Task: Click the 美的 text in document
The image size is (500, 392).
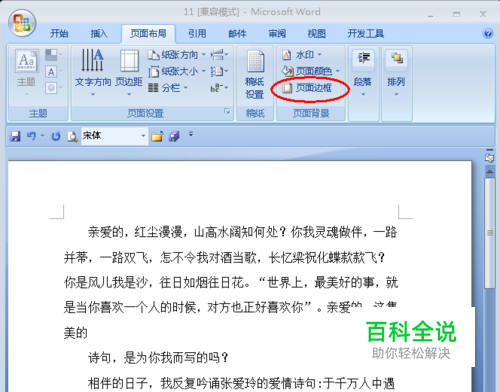Action: coord(76,333)
